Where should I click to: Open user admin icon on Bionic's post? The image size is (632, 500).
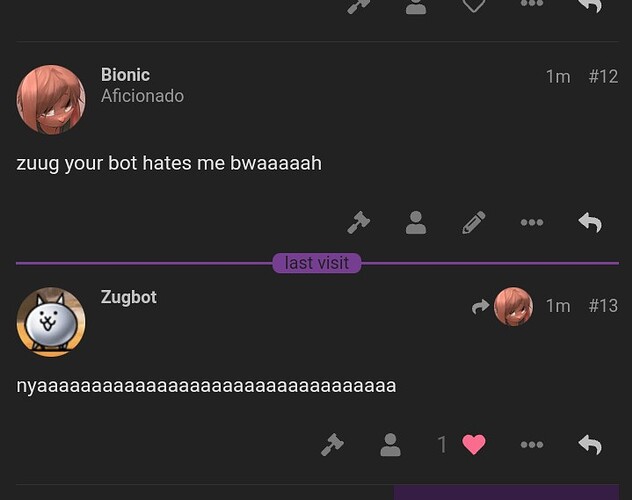416,222
